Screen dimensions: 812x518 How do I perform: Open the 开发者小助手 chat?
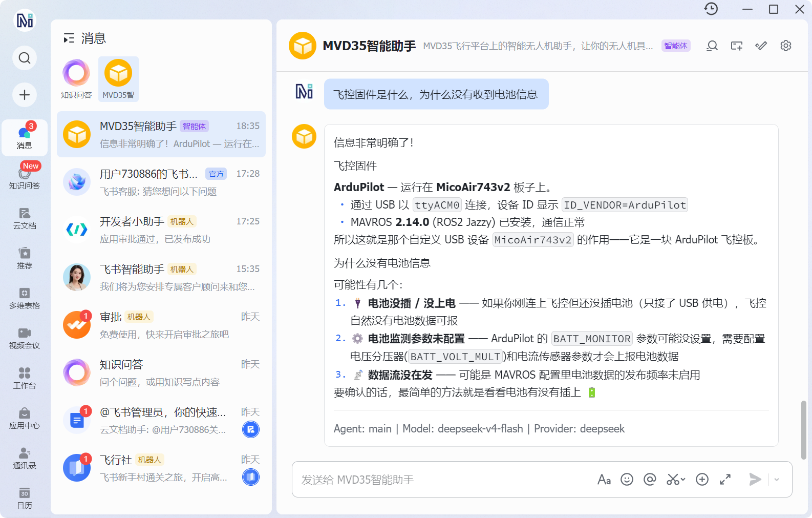(161, 230)
